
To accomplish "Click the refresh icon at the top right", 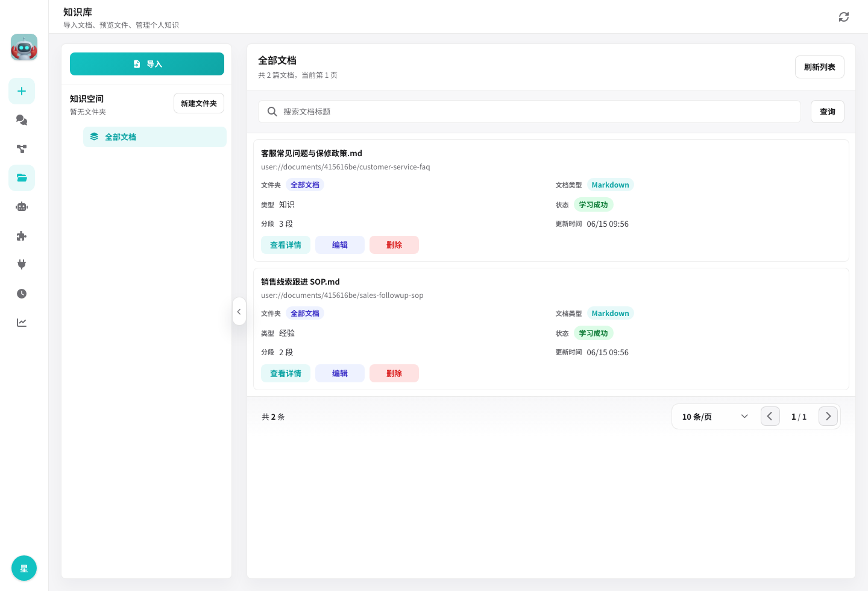I will 844,17.
